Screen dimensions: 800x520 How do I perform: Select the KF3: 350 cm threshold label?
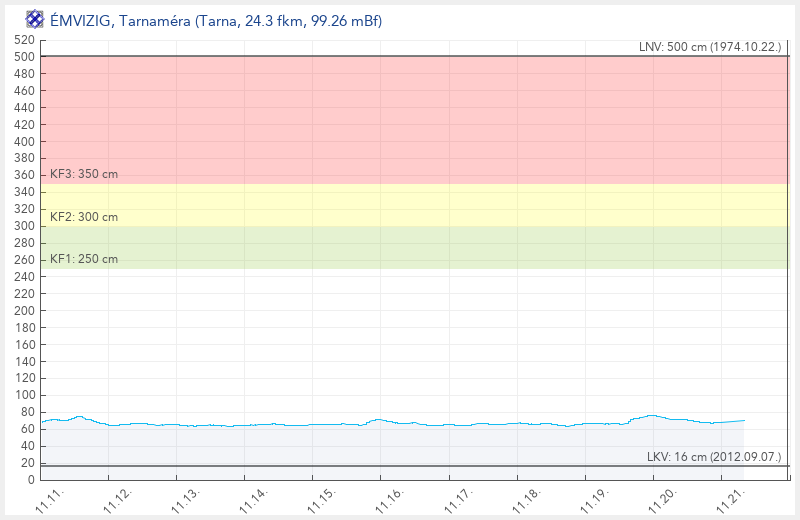[84, 174]
